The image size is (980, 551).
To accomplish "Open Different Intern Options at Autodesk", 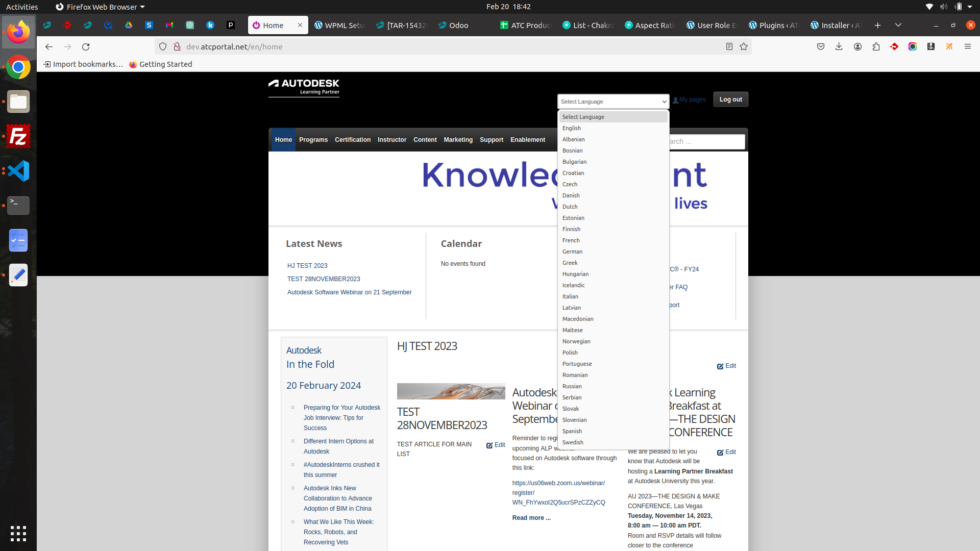I will tap(338, 446).
